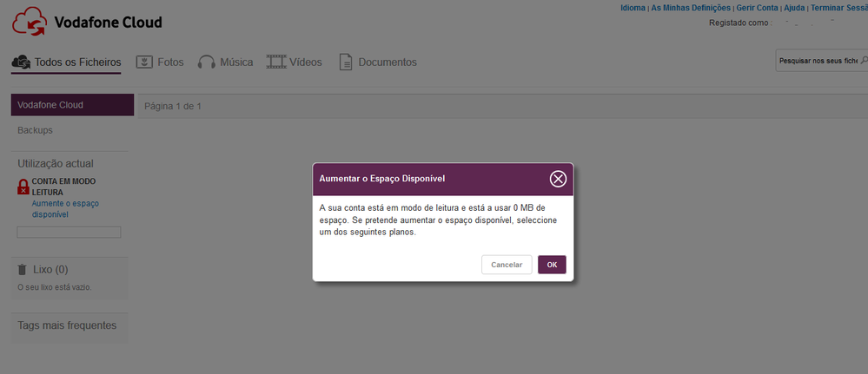Open the Fotos tab
This screenshot has height=374, width=868.
click(x=160, y=62)
